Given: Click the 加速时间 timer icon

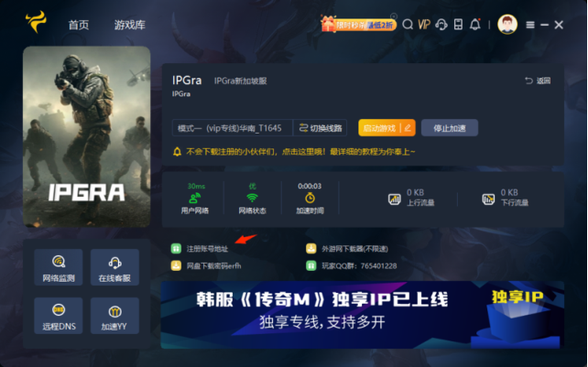Looking at the screenshot, I should 310,198.
